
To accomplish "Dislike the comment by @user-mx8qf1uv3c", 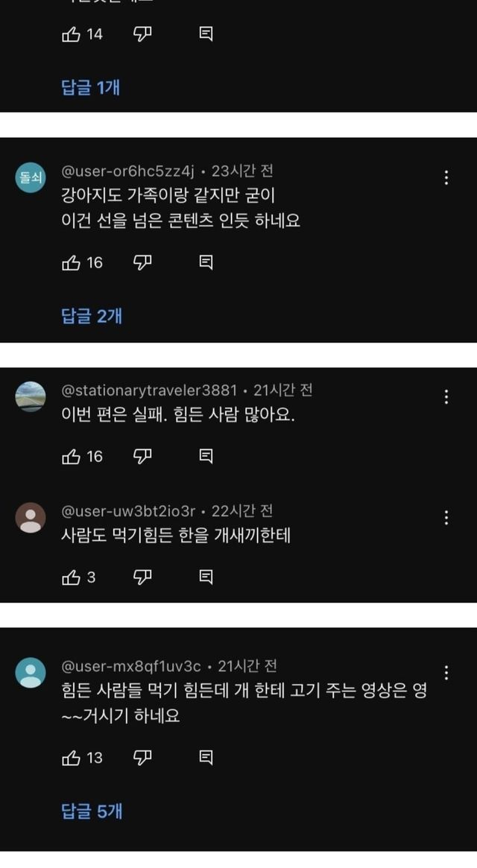I will click(142, 758).
